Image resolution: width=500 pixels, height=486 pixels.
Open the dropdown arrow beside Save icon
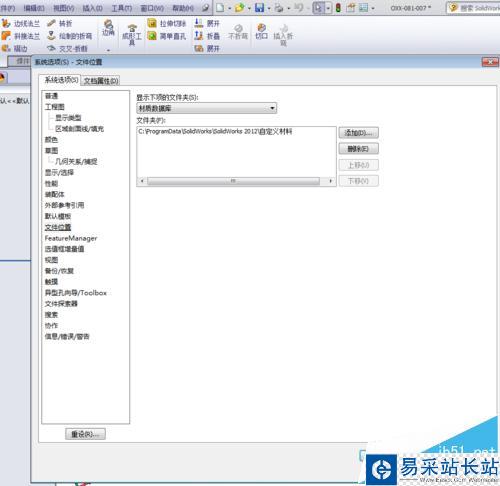pyautogui.click(x=269, y=8)
